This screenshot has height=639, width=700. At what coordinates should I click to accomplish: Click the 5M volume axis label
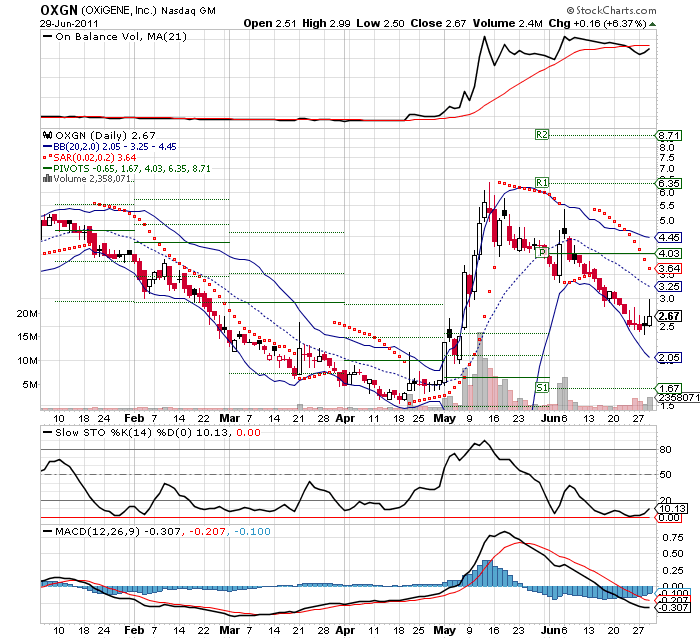coord(30,384)
